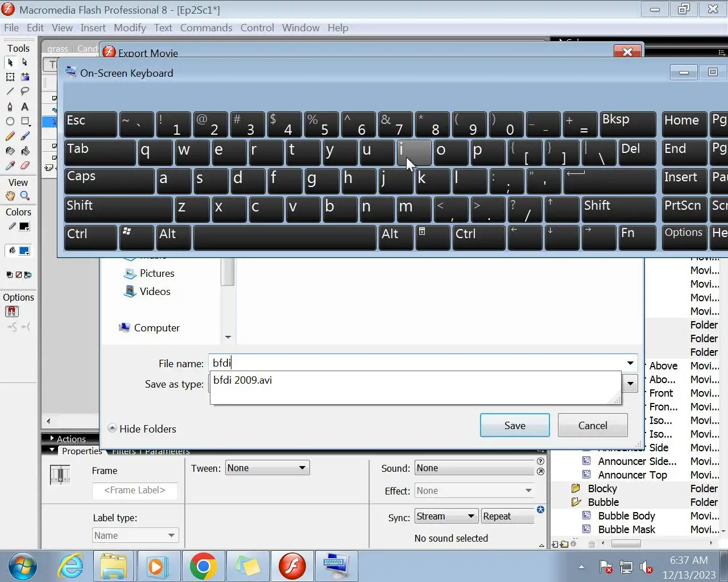Viewport: 728px width, 582px height.
Task: Open the Blocky folder icon in Library
Action: point(576,488)
